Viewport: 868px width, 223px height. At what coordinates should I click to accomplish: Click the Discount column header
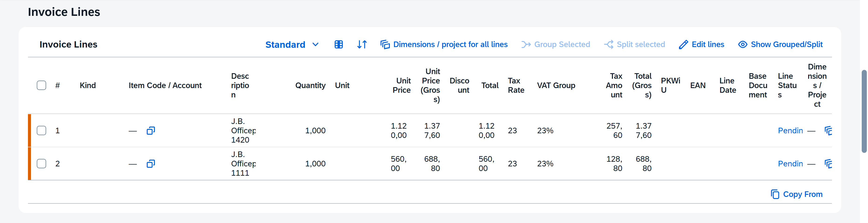[460, 85]
